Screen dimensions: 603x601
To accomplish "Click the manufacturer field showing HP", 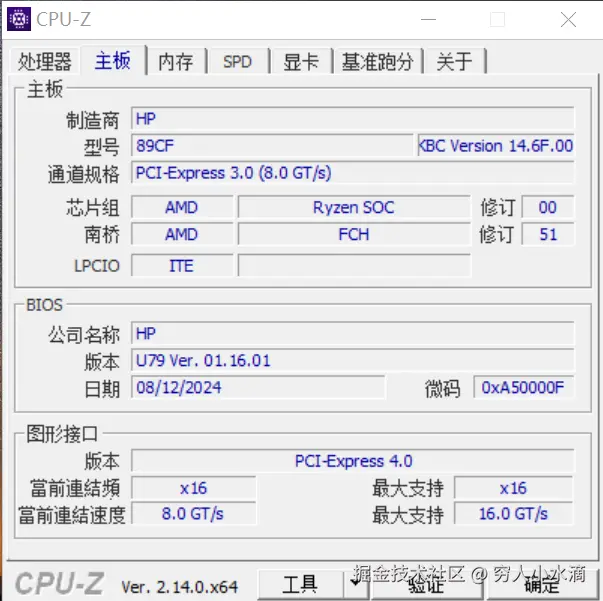I will point(353,118).
